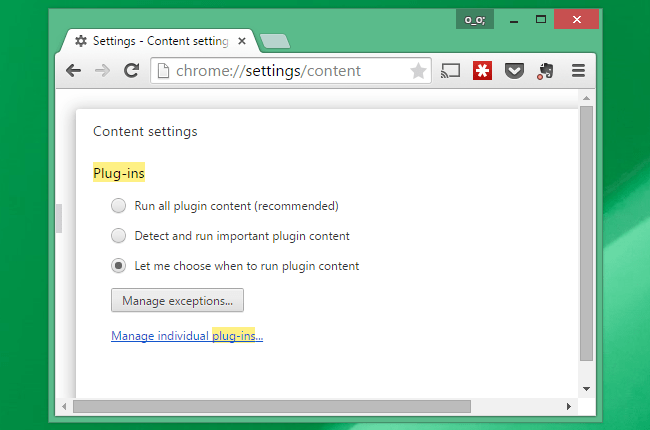The width and height of the screenshot is (650, 430).
Task: Click the Manage exceptions button
Action: (x=177, y=300)
